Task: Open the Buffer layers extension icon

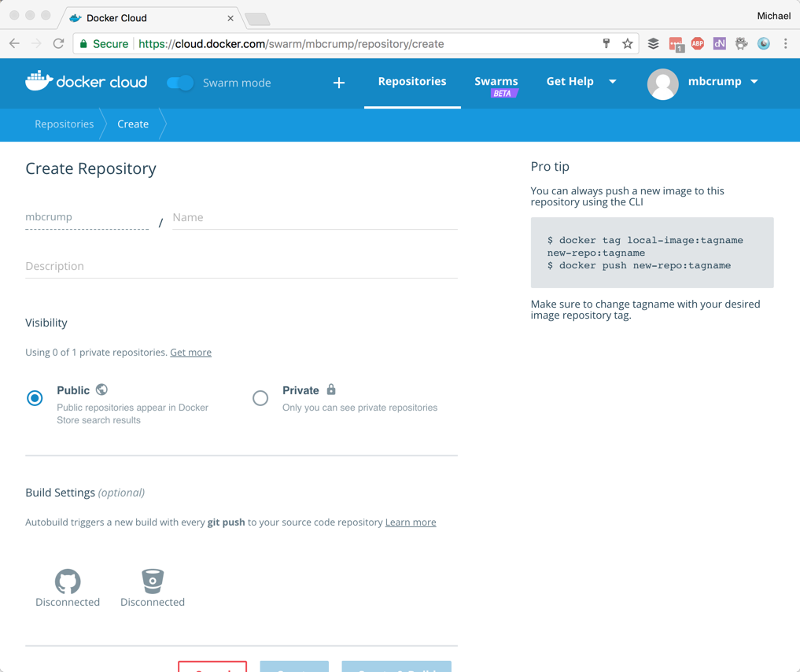Action: tap(654, 44)
